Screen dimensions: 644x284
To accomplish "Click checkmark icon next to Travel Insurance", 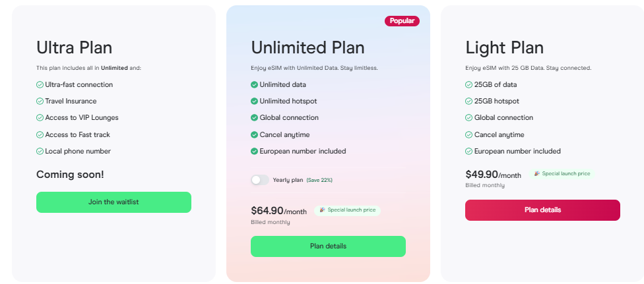I will click(40, 101).
